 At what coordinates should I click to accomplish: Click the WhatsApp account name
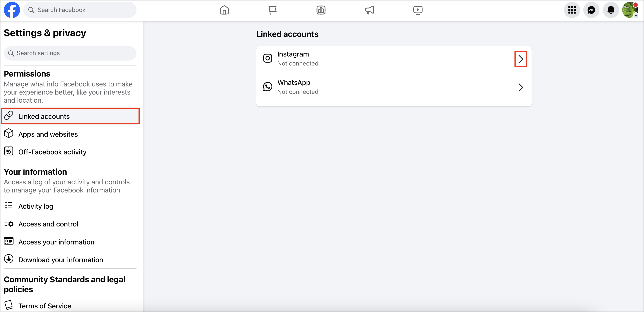(294, 82)
